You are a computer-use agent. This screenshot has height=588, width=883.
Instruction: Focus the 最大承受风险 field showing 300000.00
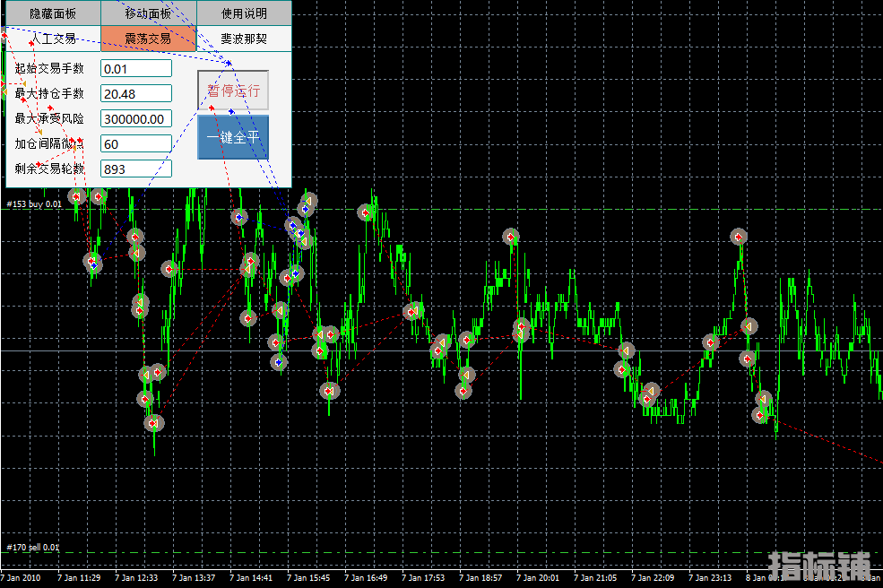(136, 119)
